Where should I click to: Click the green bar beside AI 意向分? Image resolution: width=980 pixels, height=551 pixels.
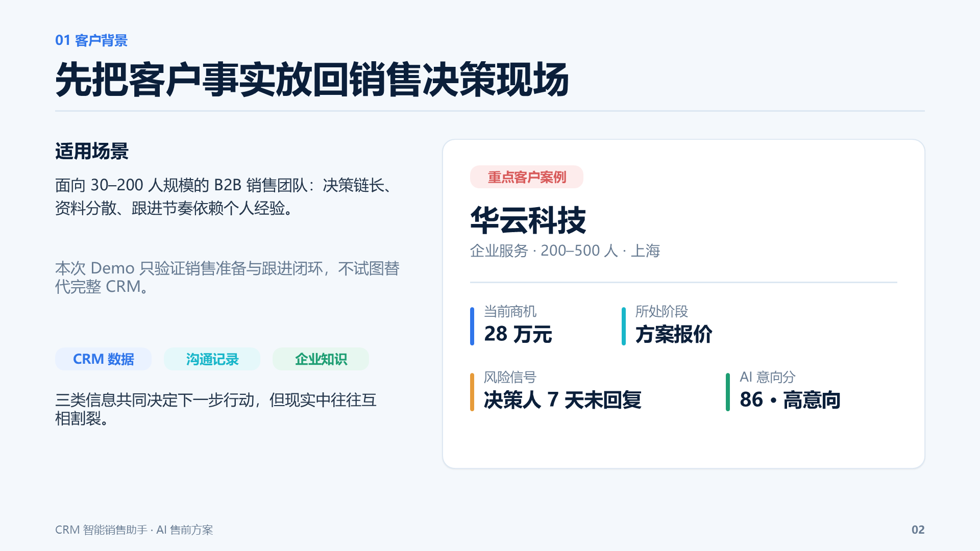point(728,392)
